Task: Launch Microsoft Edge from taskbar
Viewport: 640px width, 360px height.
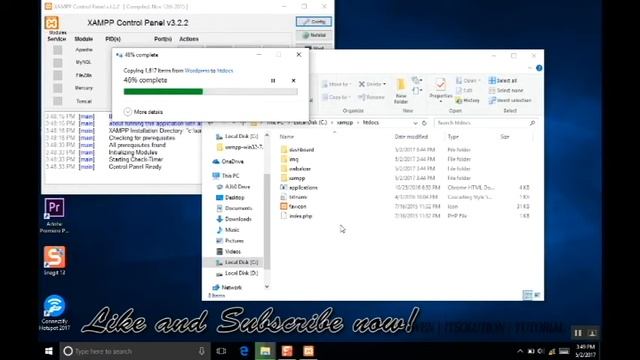Action: point(244,351)
